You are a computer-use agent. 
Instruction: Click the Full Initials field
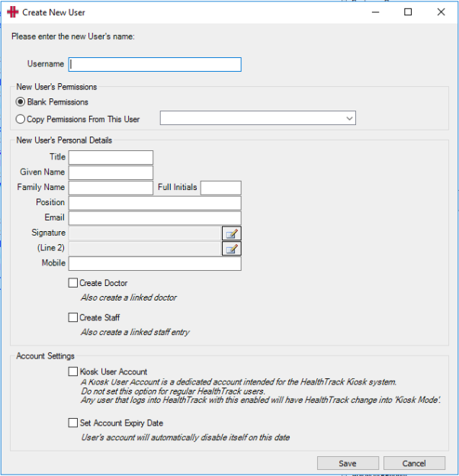tap(221, 188)
